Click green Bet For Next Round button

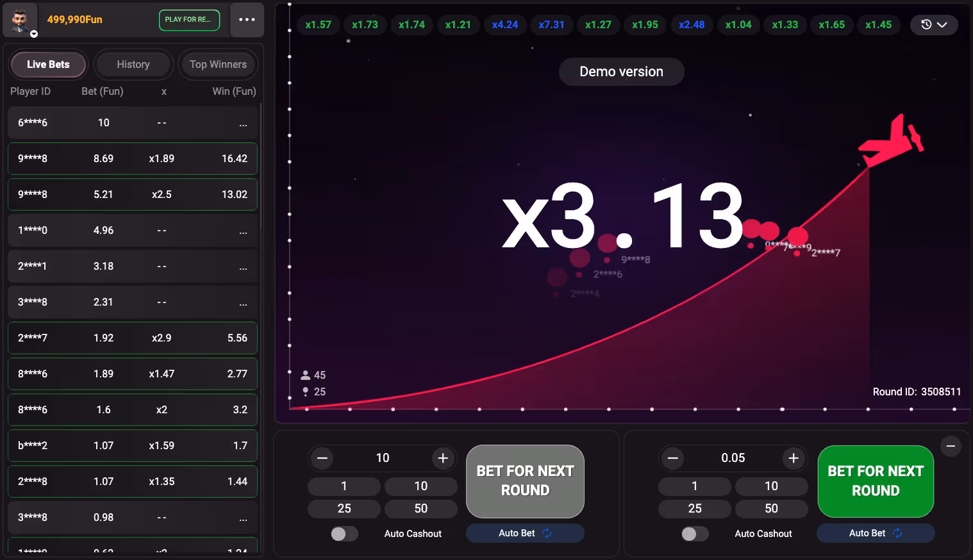click(x=876, y=481)
